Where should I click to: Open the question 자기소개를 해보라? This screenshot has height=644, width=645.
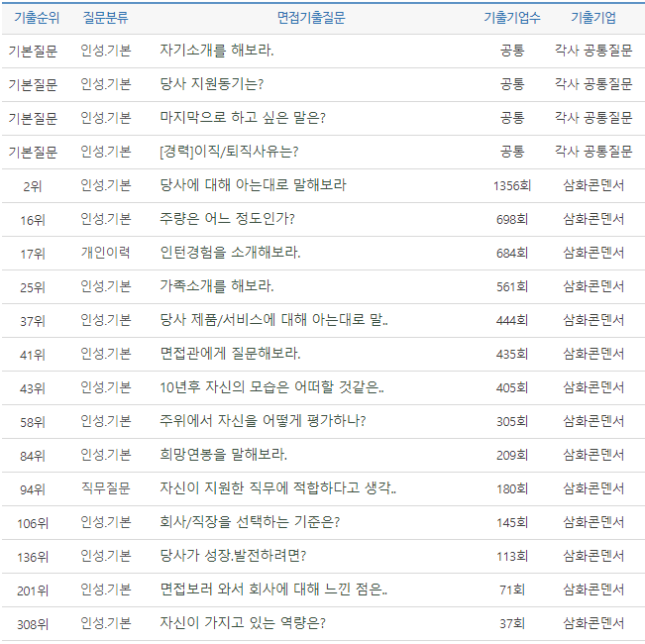click(x=217, y=51)
